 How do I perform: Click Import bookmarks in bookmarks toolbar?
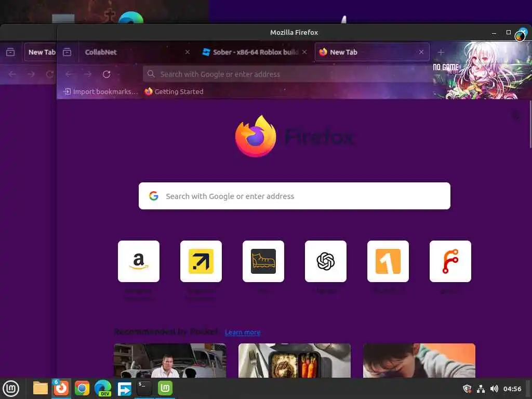point(101,91)
